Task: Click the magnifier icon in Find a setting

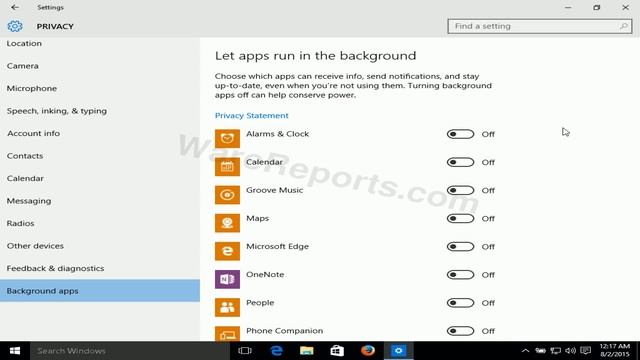Action: tap(623, 26)
